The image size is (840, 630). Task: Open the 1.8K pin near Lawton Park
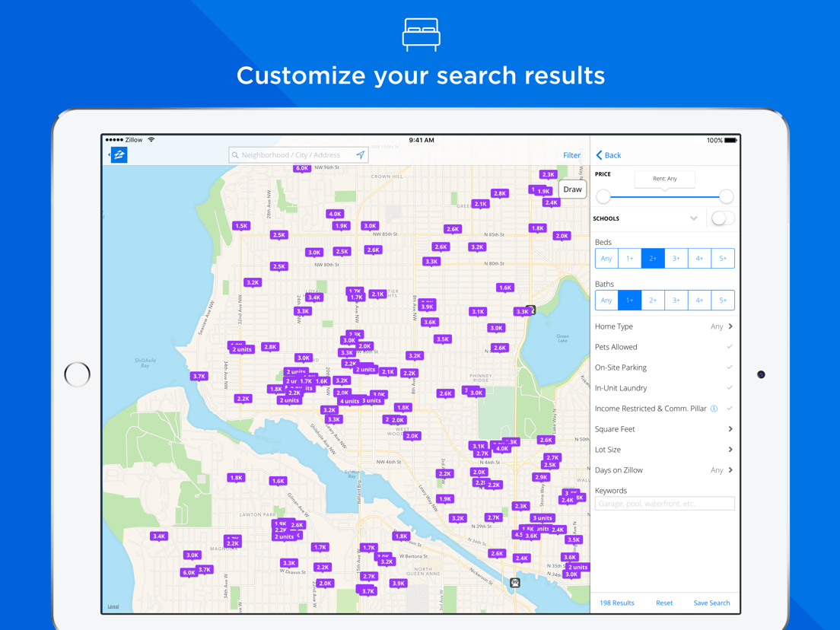(x=236, y=477)
